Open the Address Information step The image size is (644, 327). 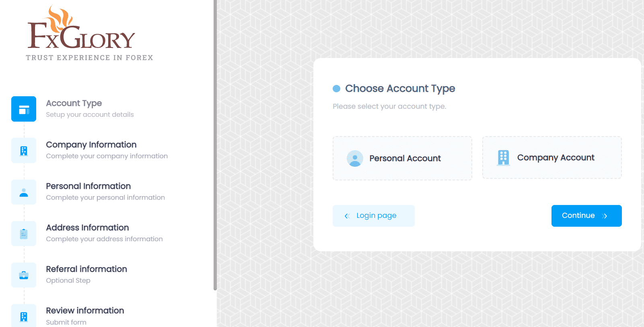click(x=87, y=228)
